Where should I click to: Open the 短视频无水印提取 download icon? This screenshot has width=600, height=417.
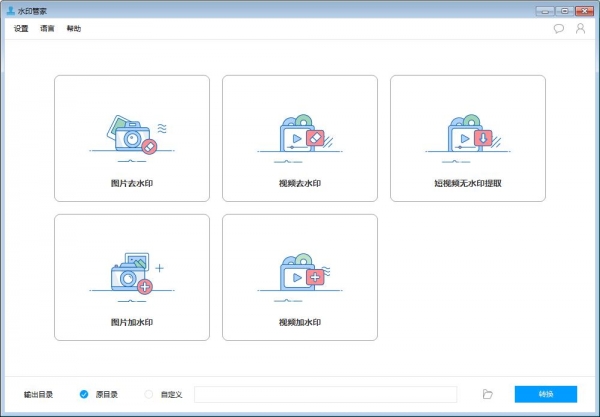468,138
